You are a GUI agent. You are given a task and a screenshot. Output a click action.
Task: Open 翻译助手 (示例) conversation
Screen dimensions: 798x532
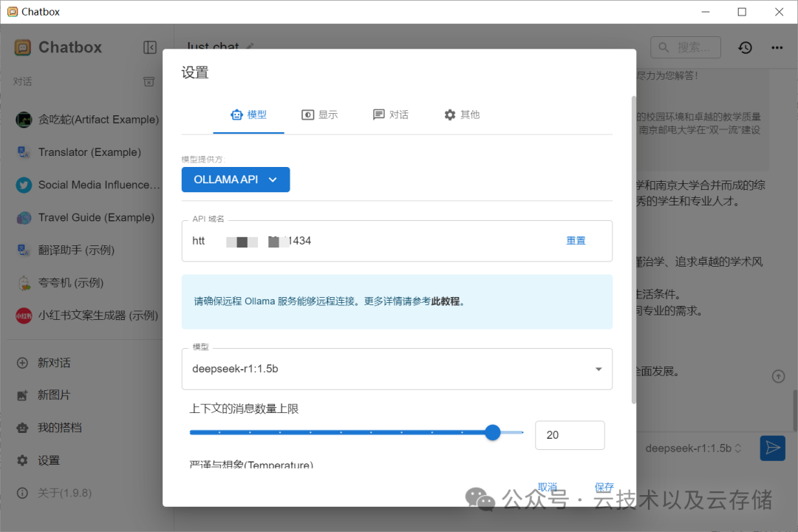click(86, 250)
